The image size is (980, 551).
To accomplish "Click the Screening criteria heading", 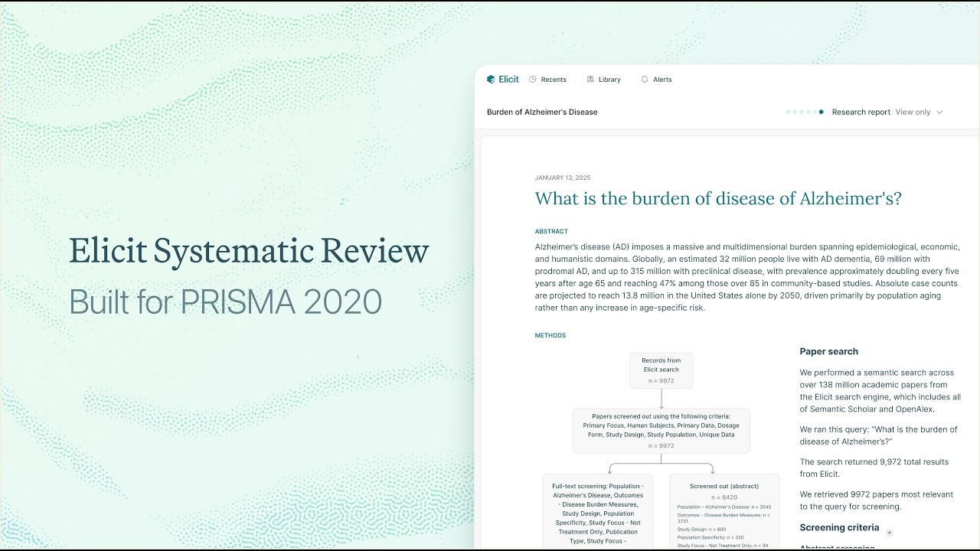I will click(839, 527).
